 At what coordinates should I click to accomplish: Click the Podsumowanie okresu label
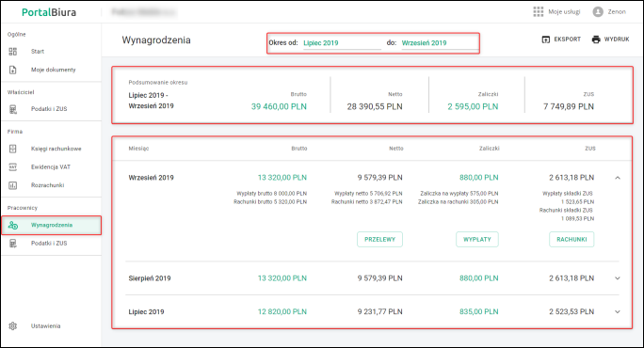(158, 83)
